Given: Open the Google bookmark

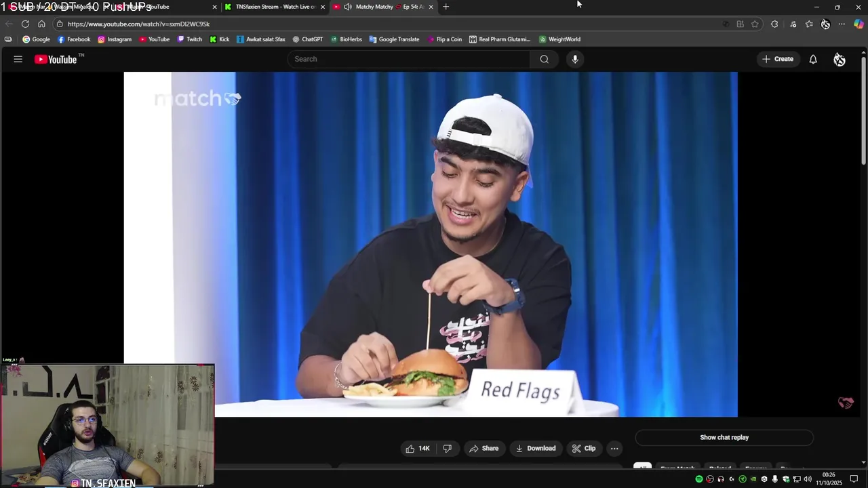Looking at the screenshot, I should point(36,39).
